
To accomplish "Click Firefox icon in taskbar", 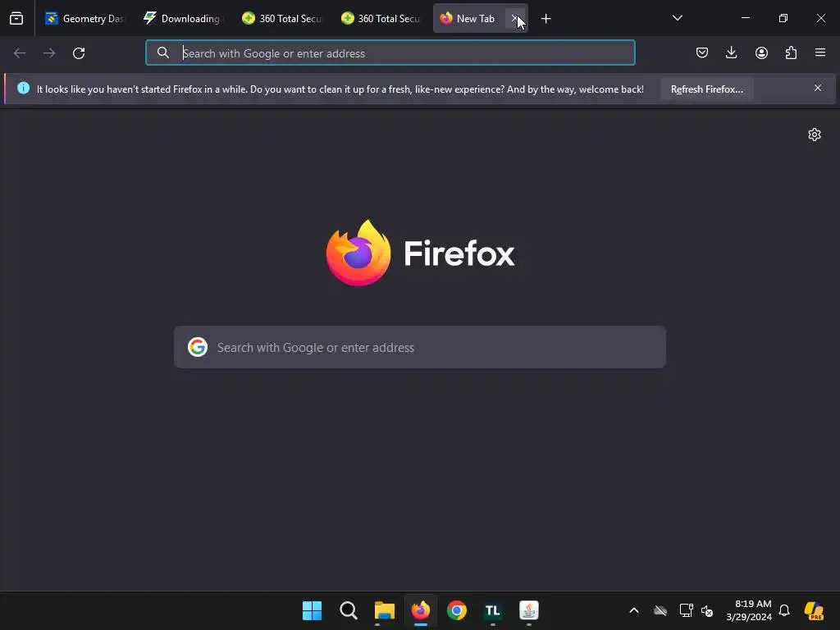I will 421,610.
